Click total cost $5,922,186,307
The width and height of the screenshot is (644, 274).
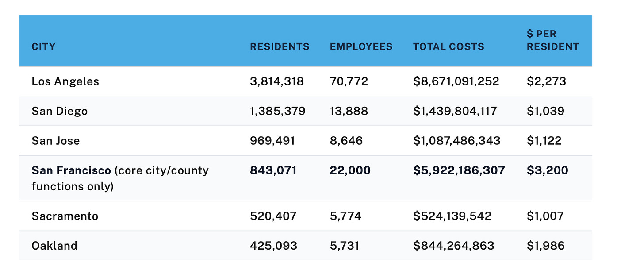coord(459,170)
